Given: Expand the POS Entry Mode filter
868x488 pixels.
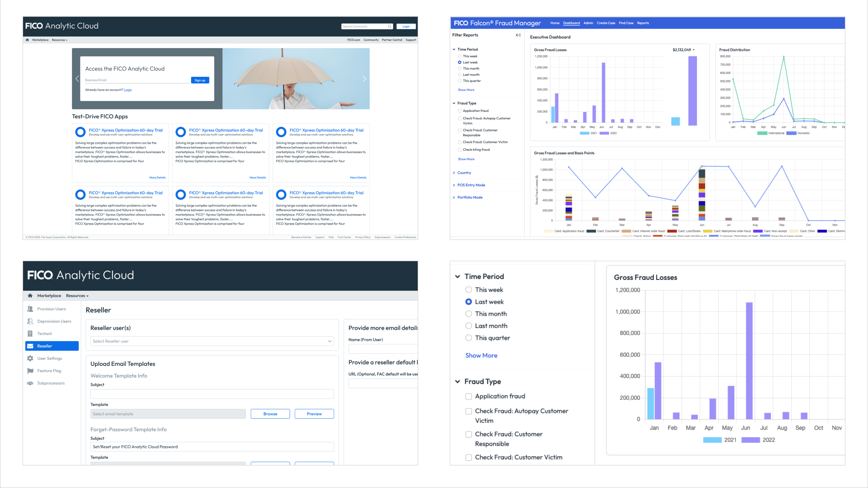Looking at the screenshot, I should (454, 185).
